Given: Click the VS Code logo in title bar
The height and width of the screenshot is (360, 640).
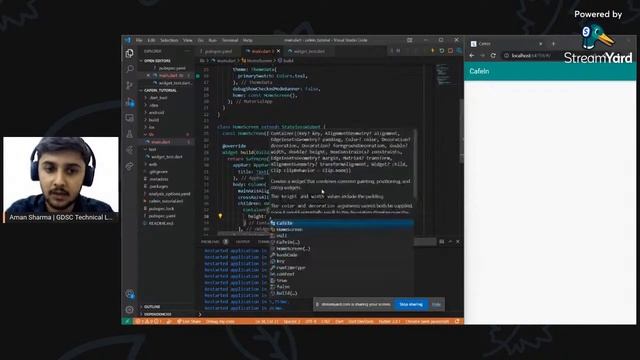Looking at the screenshot, I should (128, 40).
